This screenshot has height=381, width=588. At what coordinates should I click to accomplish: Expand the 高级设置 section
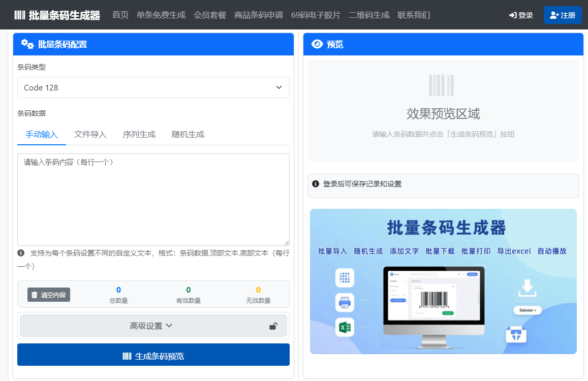tap(153, 326)
